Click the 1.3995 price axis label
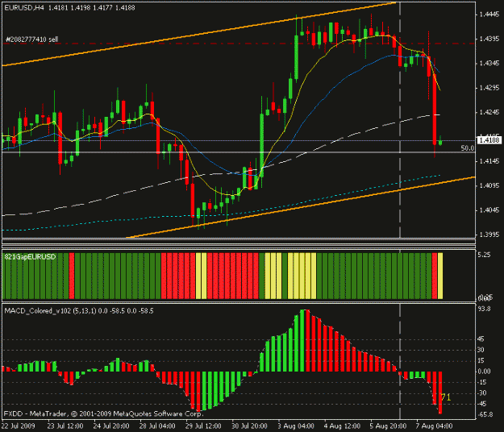 489,235
